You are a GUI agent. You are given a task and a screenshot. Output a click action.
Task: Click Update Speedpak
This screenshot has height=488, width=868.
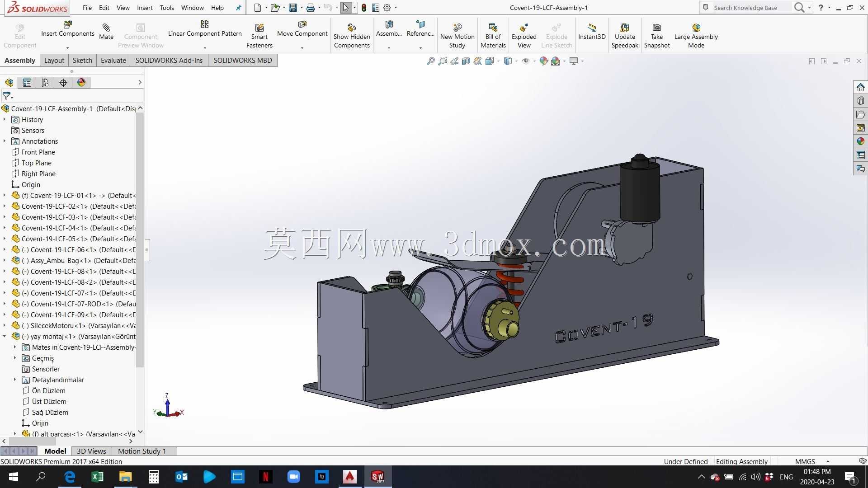pos(625,35)
